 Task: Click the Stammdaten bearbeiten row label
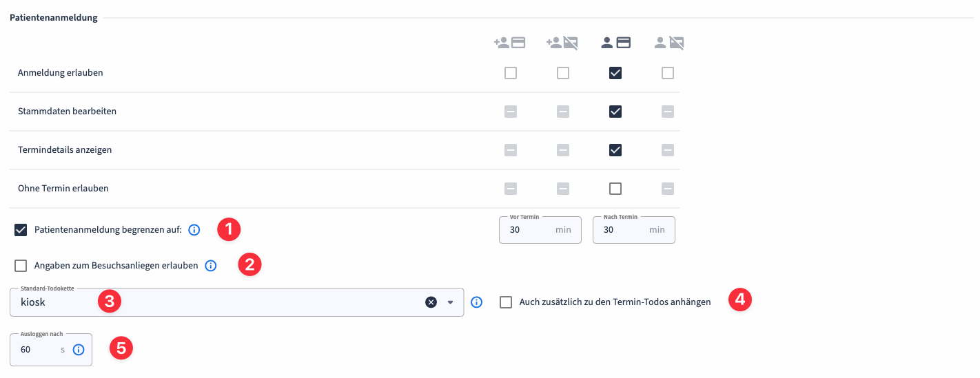click(x=67, y=111)
